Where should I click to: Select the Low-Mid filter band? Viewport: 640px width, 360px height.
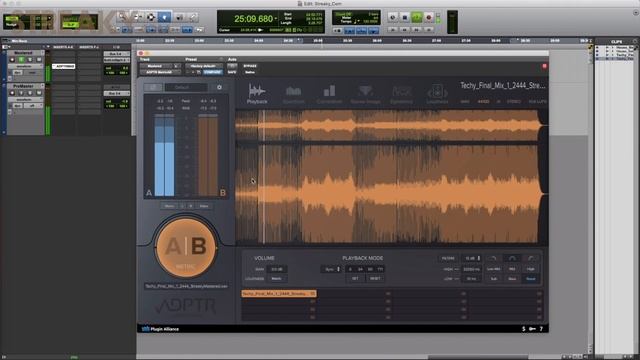(494, 269)
